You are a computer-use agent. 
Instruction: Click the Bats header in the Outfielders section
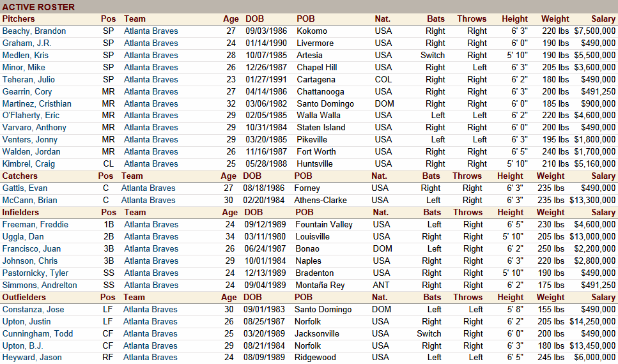click(x=432, y=297)
